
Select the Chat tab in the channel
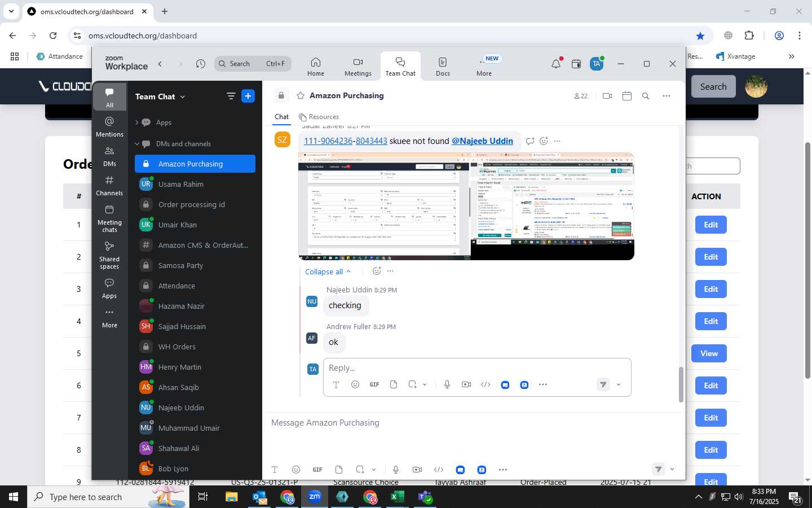coord(282,117)
